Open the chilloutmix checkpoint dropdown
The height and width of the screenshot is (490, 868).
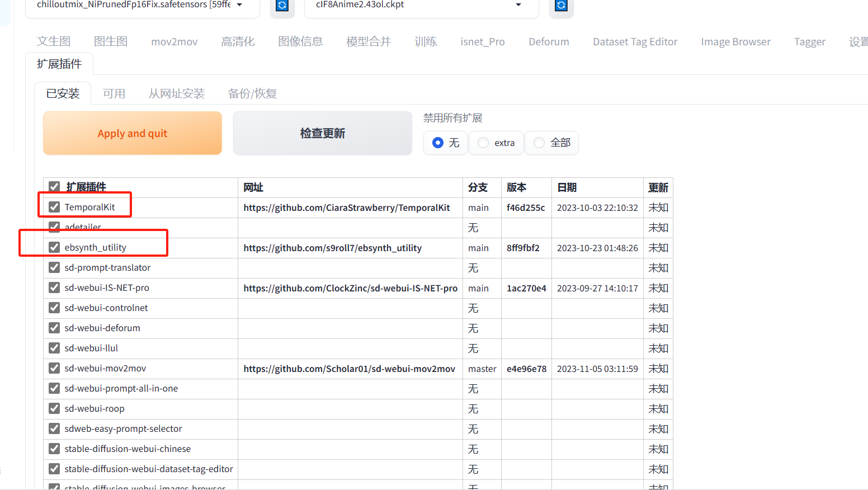(x=143, y=6)
